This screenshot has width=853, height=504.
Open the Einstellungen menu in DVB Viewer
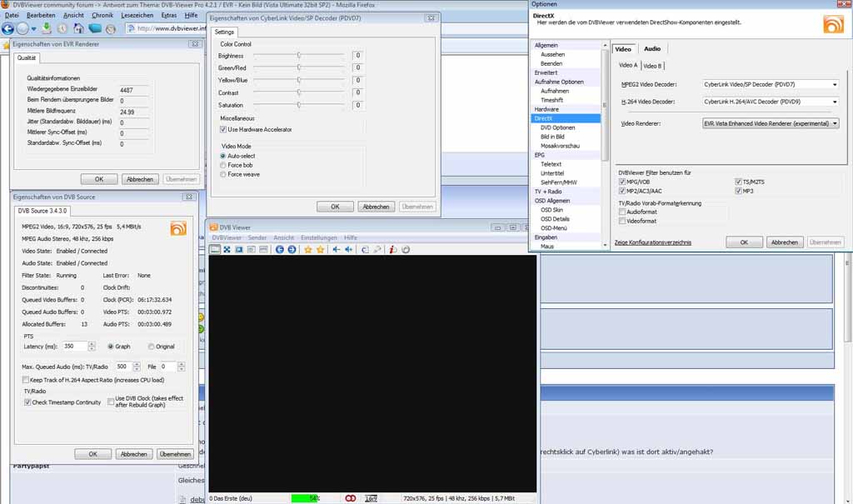[x=319, y=238]
